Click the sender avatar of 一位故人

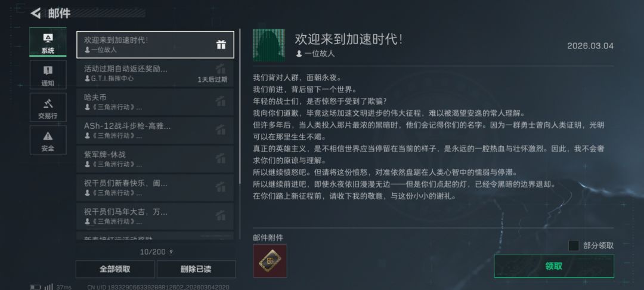[x=268, y=45]
